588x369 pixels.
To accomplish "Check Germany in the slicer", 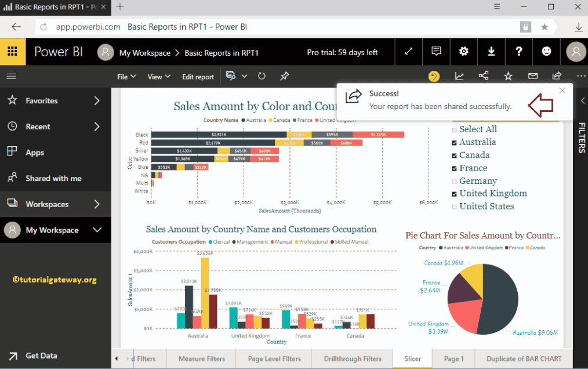I will (454, 182).
